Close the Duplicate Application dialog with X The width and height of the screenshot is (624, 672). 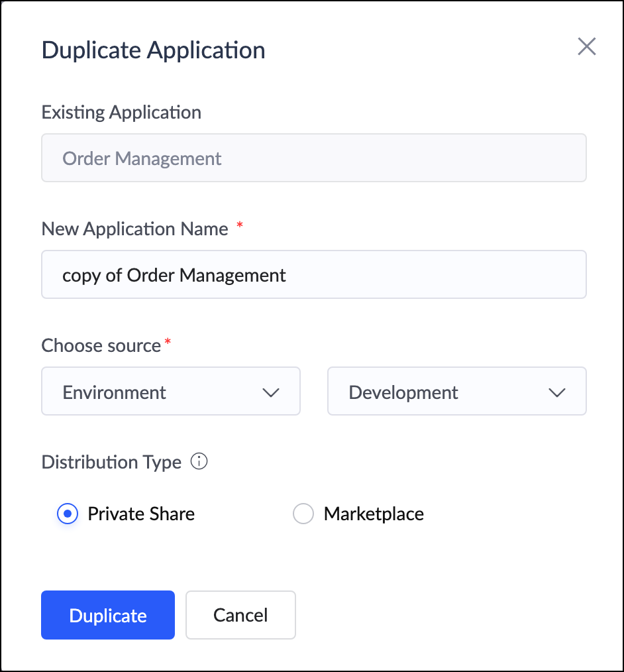coord(587,47)
